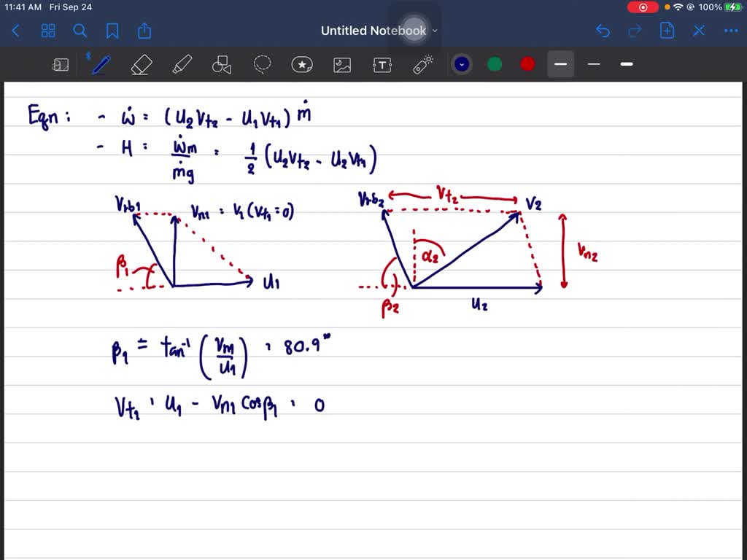Select the Lasso selection tool
Image resolution: width=747 pixels, height=560 pixels.
262,65
